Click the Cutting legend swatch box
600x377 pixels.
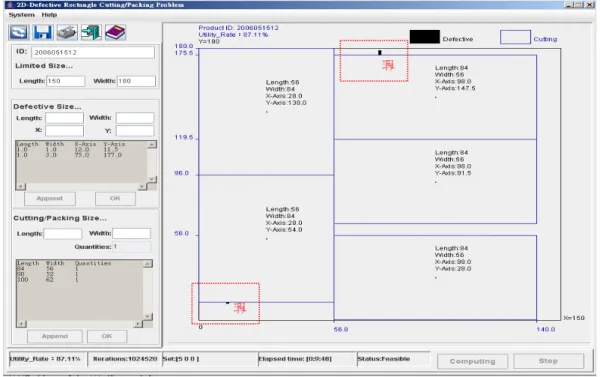click(x=515, y=37)
